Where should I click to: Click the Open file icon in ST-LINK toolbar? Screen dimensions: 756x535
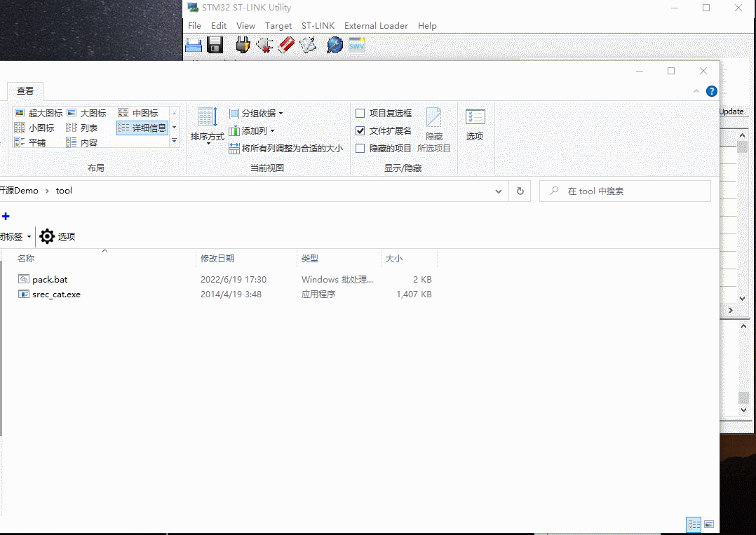pos(194,46)
